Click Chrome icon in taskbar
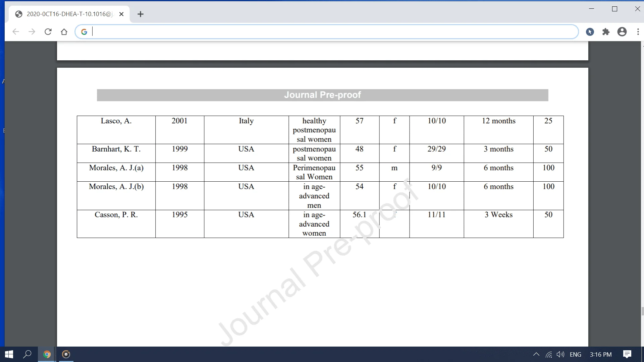 [47, 354]
